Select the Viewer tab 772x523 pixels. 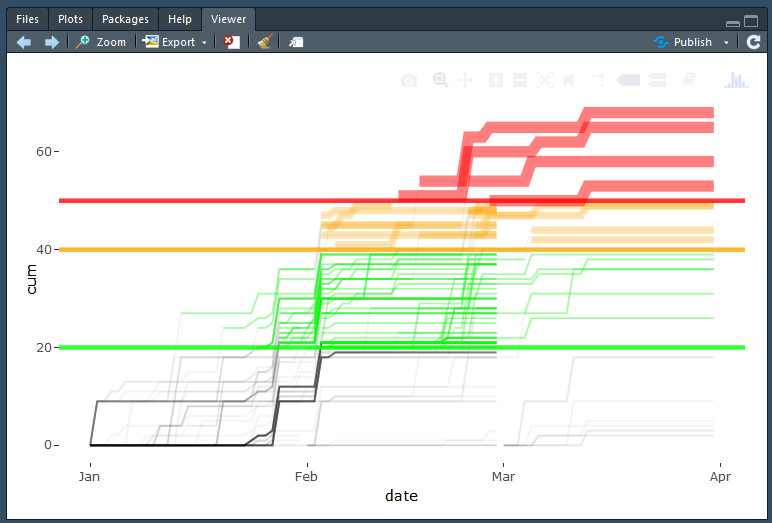point(228,19)
